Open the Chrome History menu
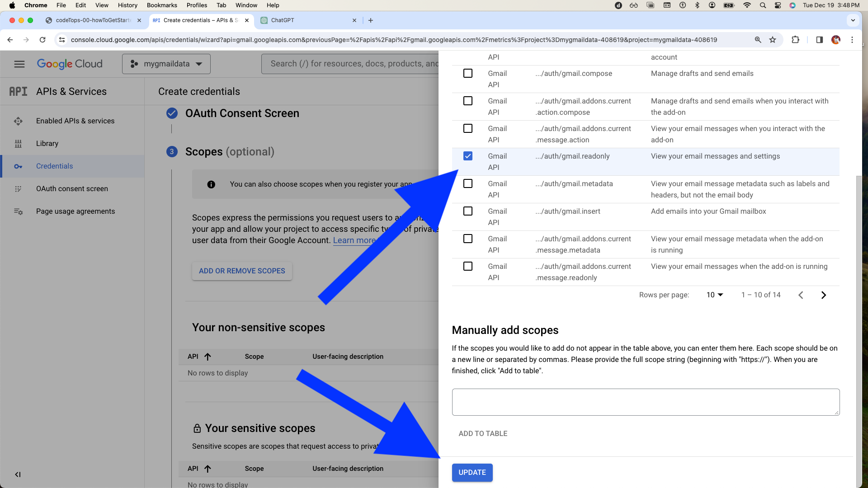The height and width of the screenshot is (488, 868). pyautogui.click(x=127, y=5)
